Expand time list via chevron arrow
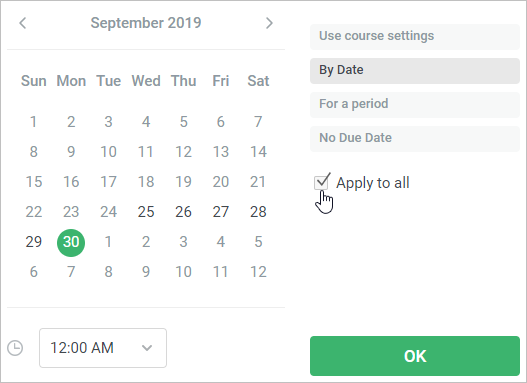527x383 pixels. coord(147,348)
